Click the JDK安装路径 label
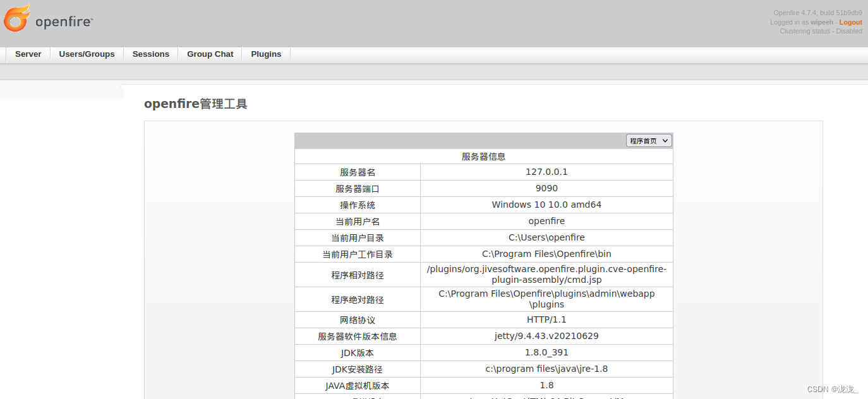868x399 pixels. [358, 369]
